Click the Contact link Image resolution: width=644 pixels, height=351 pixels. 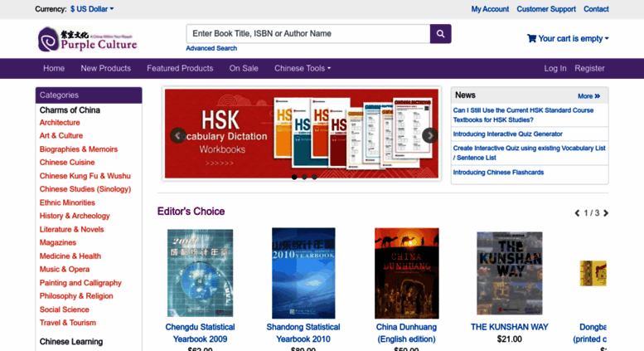click(x=596, y=9)
